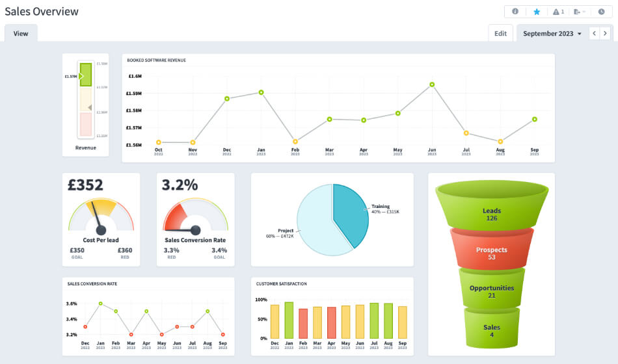
Task: Switch to the View tab
Action: (x=21, y=33)
